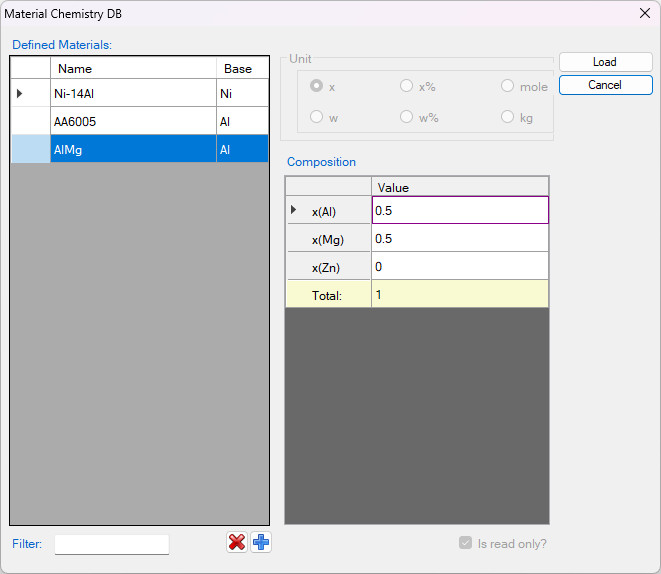
Task: Select the AA6005 material row
Action: (133, 121)
